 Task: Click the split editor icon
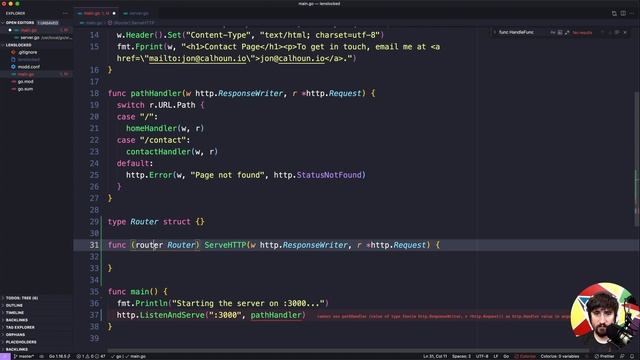click(623, 13)
